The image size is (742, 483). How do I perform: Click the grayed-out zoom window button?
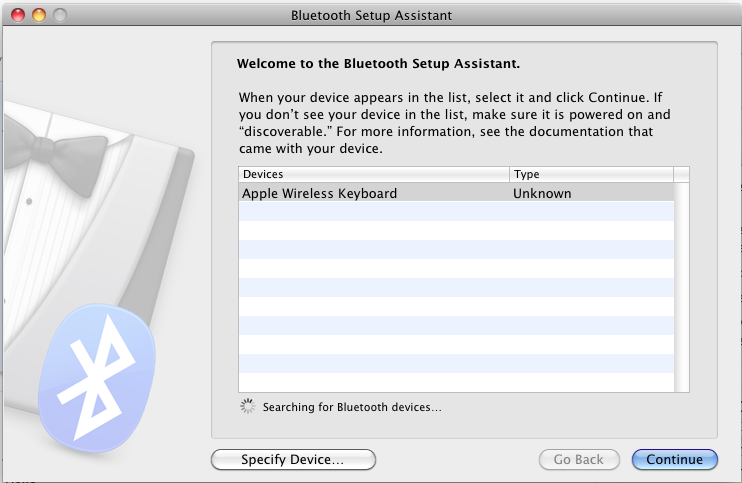60,15
